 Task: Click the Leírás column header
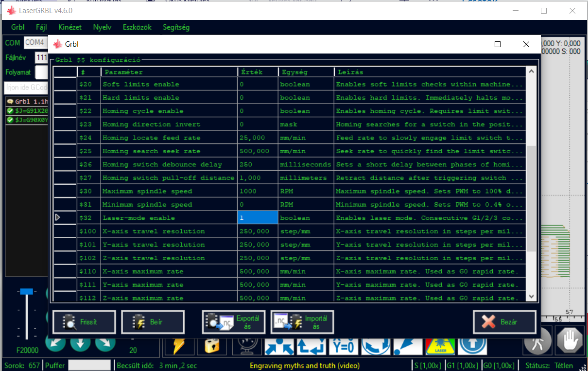[x=430, y=72]
